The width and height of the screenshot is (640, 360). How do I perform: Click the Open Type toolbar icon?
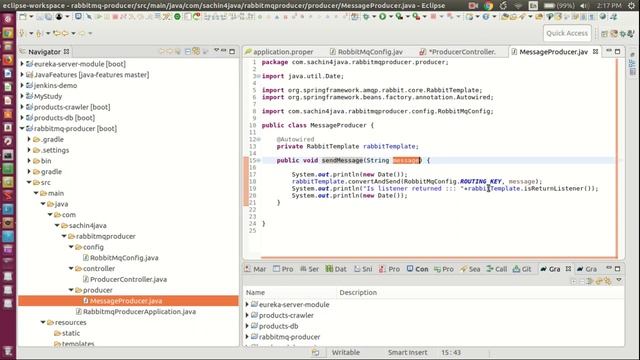(x=504, y=17)
